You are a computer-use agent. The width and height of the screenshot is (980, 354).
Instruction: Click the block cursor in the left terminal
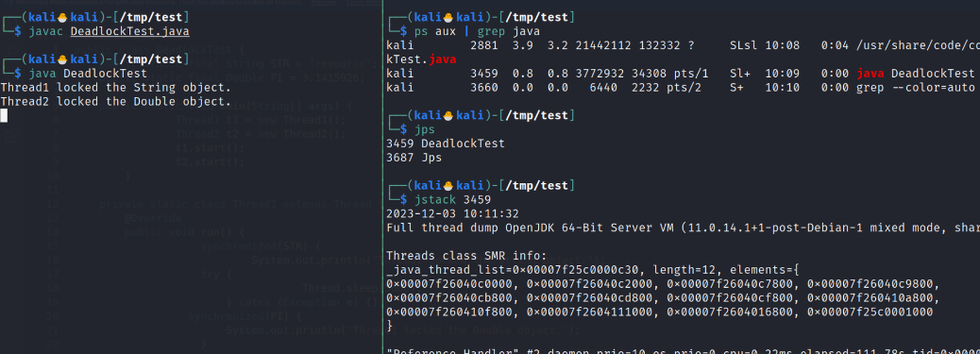4,115
